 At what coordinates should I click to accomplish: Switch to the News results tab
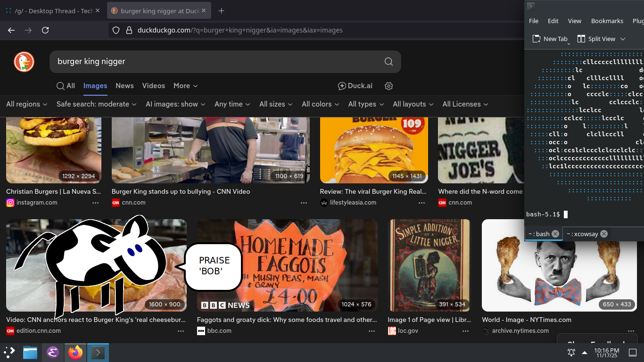(124, 86)
